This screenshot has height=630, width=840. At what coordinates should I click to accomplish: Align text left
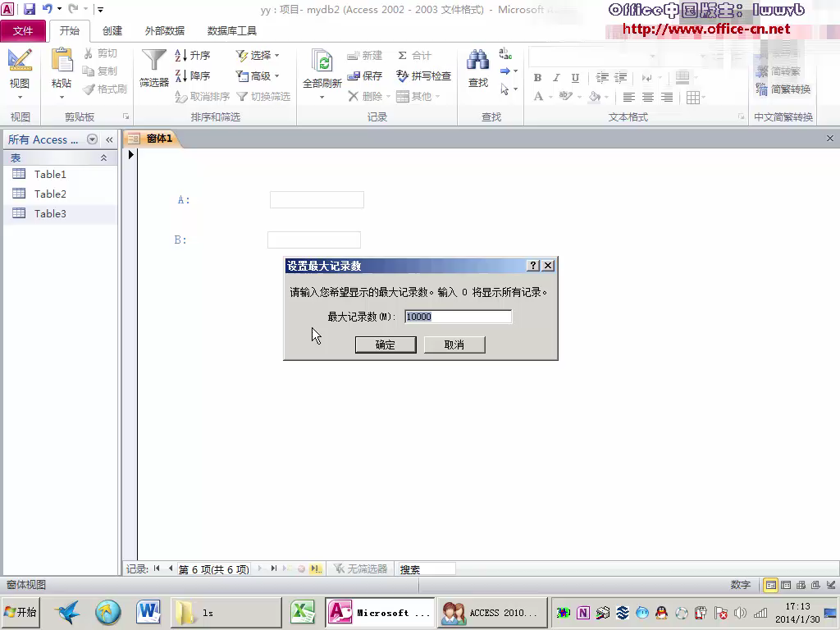click(629, 97)
